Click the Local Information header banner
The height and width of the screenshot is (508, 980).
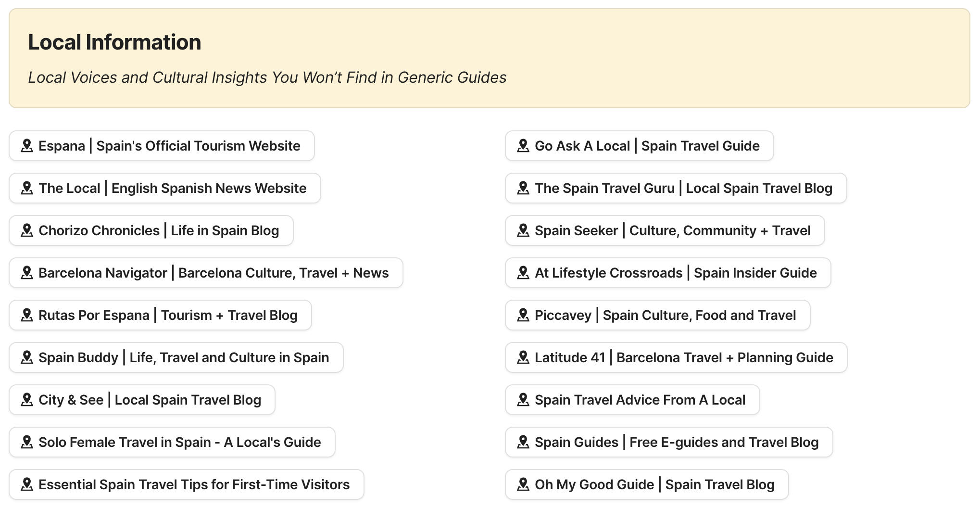[490, 59]
